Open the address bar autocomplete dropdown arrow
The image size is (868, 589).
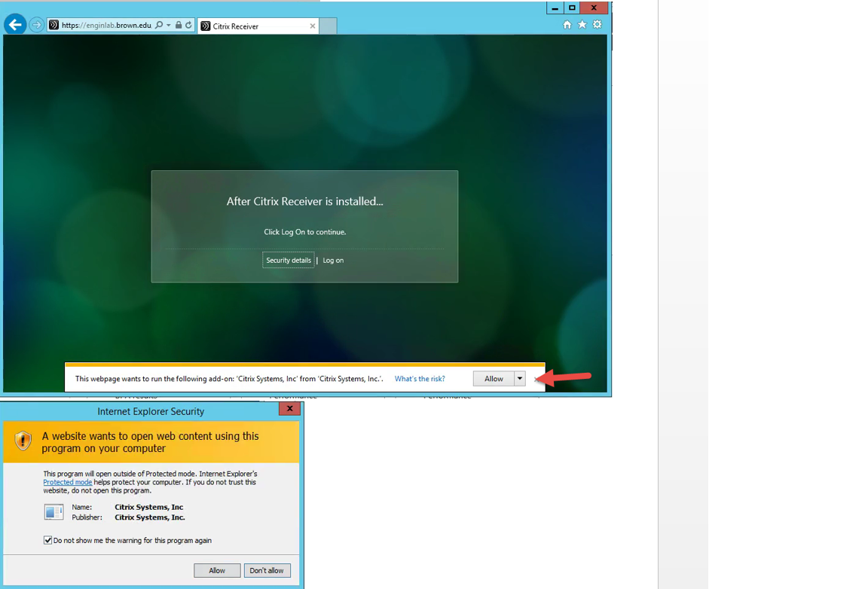169,25
